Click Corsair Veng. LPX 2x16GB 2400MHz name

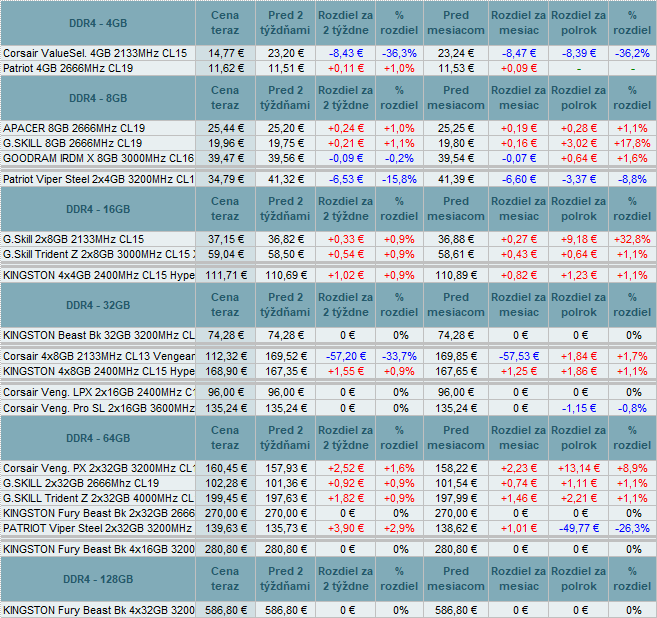[x=98, y=392]
